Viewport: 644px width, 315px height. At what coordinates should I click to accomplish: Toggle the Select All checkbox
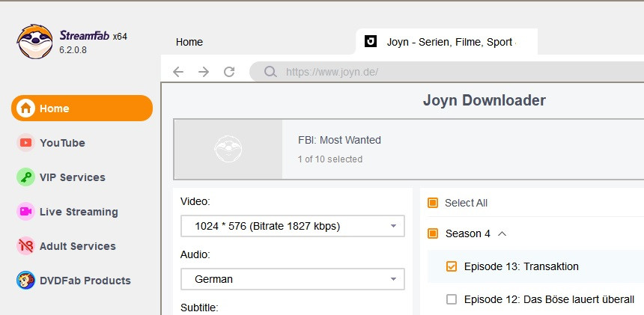tap(433, 203)
